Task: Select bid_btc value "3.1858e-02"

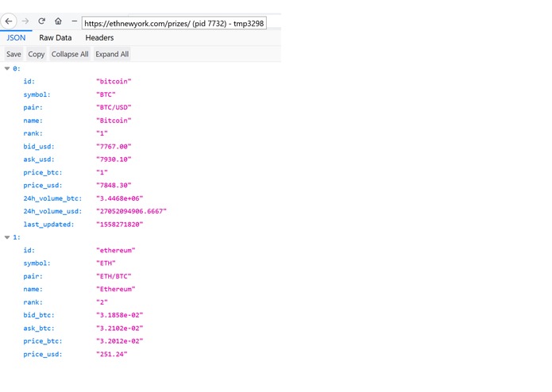Action: pos(120,315)
